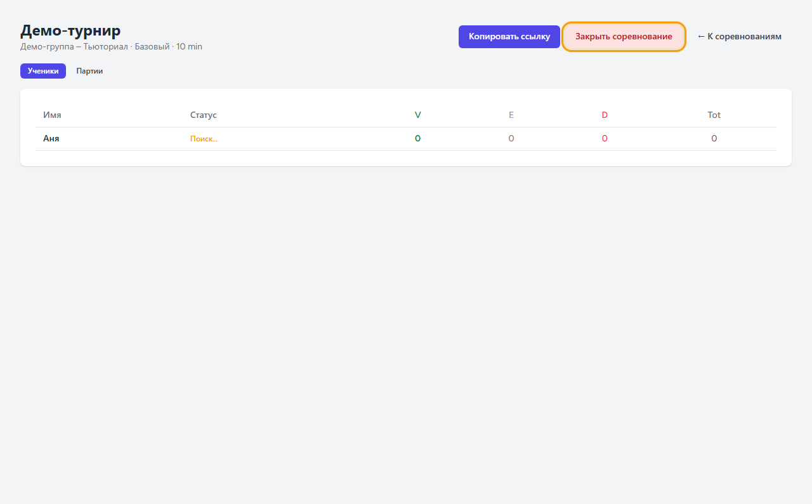Switch to the Ученики tab
Image resolution: width=812 pixels, height=504 pixels.
pos(43,71)
